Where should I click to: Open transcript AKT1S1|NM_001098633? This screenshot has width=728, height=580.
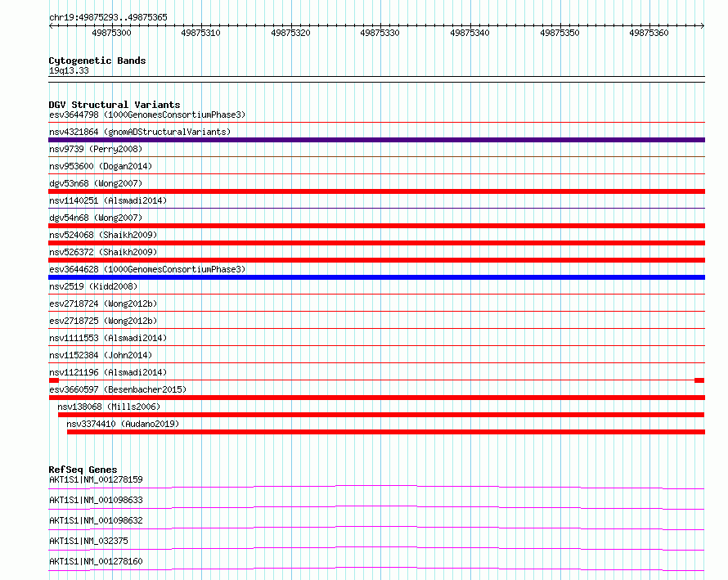[x=96, y=500]
